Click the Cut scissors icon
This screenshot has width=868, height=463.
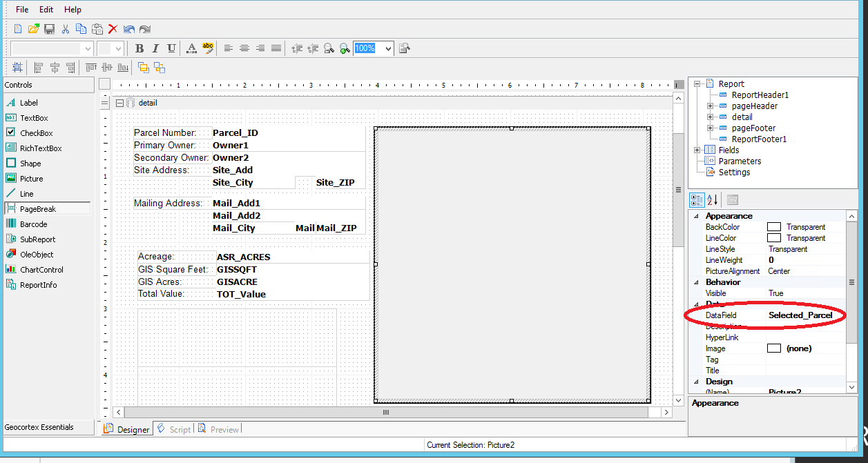tap(66, 29)
